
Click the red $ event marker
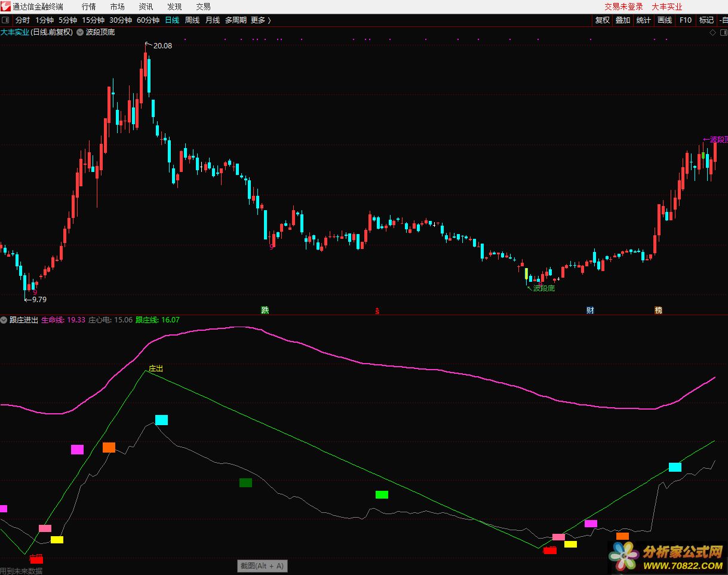tap(377, 311)
